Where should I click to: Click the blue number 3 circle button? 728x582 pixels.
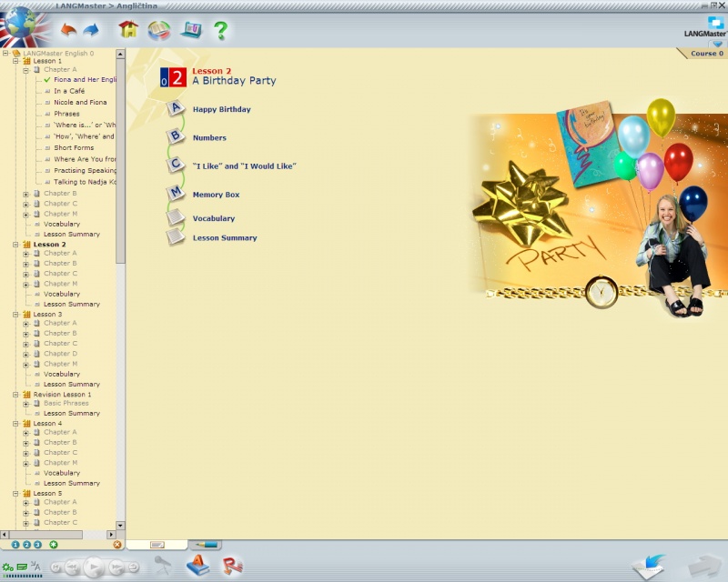coord(37,545)
